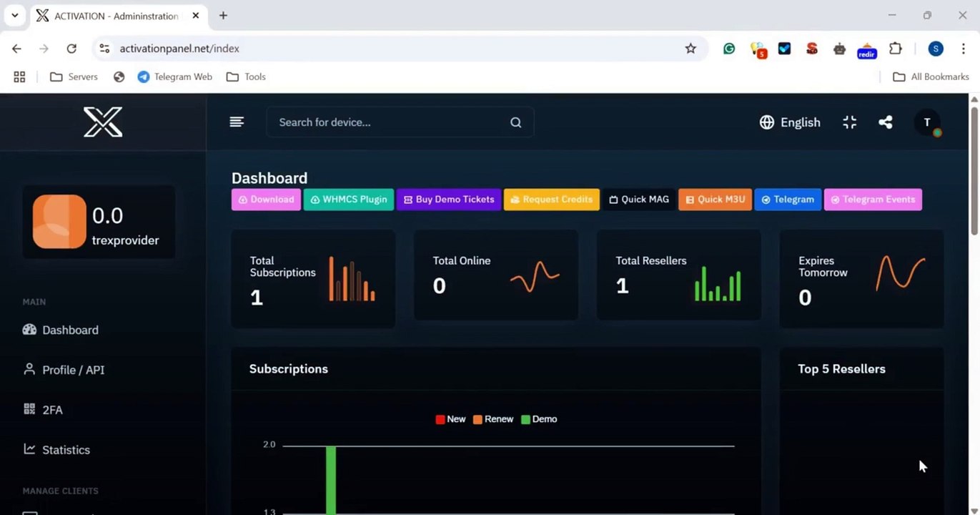Open the share icon in header
Image resolution: width=980 pixels, height=515 pixels.
(x=886, y=122)
